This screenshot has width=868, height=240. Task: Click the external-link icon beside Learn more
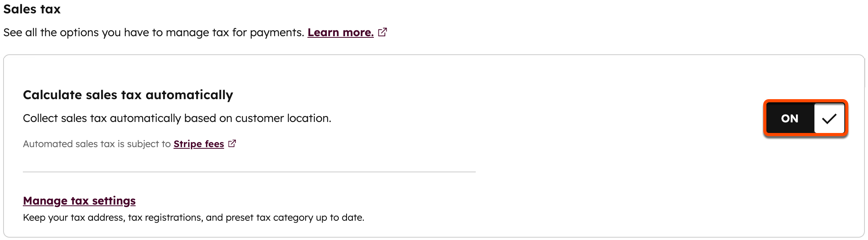[x=382, y=32]
